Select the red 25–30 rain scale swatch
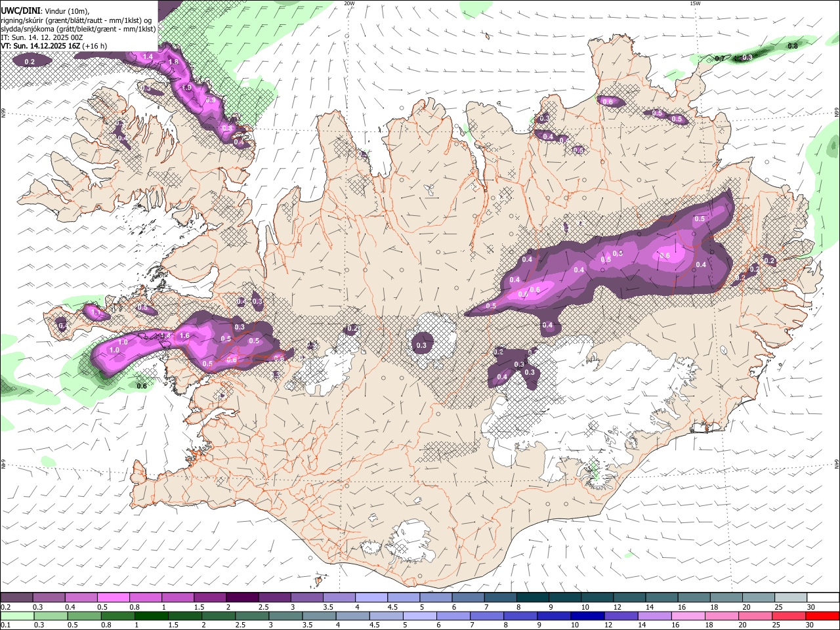The width and height of the screenshot is (840, 630). [788, 616]
